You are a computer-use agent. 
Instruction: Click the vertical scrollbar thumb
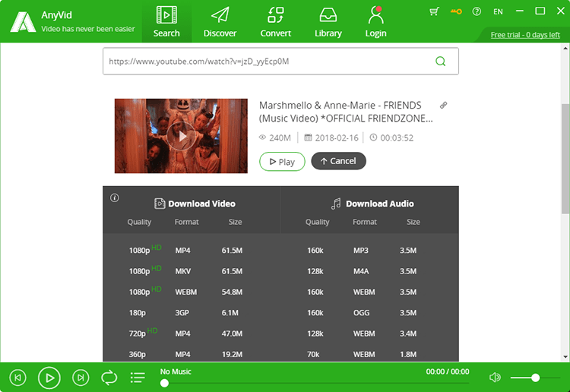[x=565, y=159]
